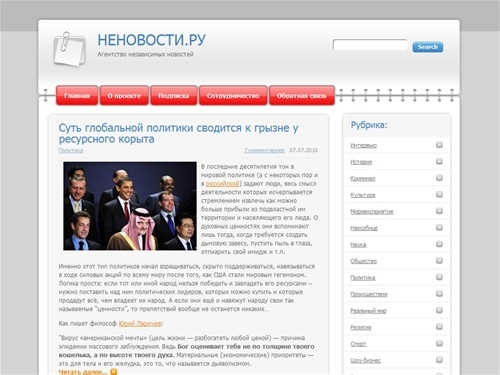
Task: Open the Общество category link
Action: tap(364, 261)
